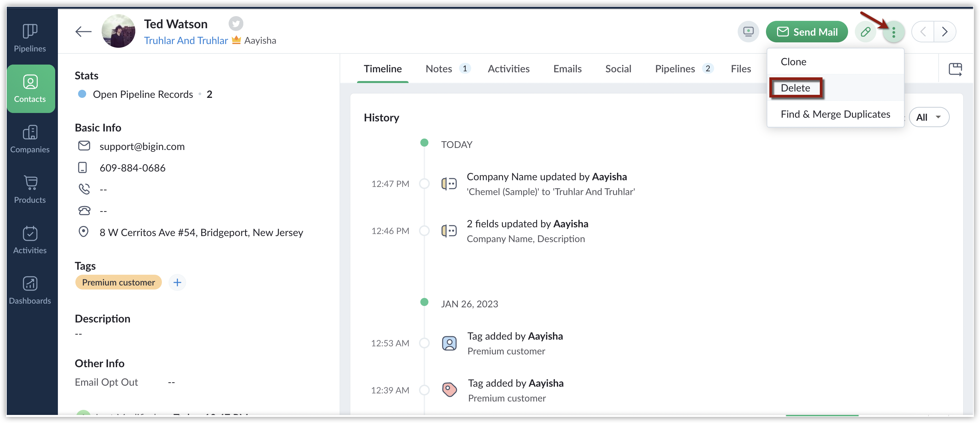The width and height of the screenshot is (980, 423).
Task: Click Open Pipeline Records stat
Action: [x=143, y=94]
